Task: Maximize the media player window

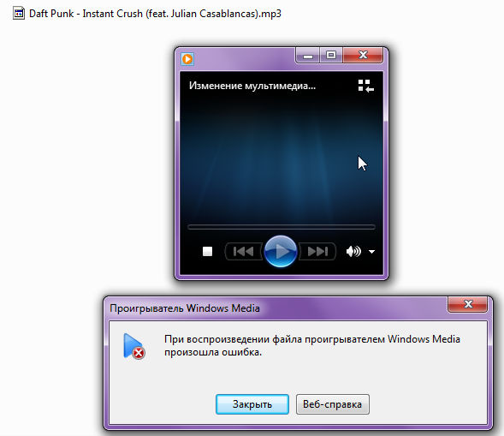Action: point(331,56)
